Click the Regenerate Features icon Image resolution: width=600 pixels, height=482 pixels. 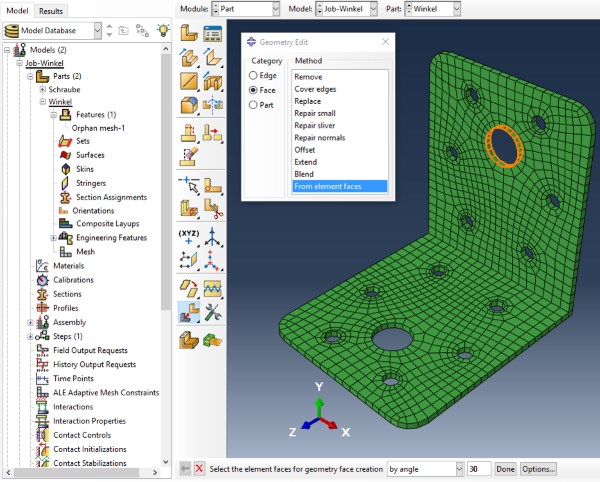213,133
